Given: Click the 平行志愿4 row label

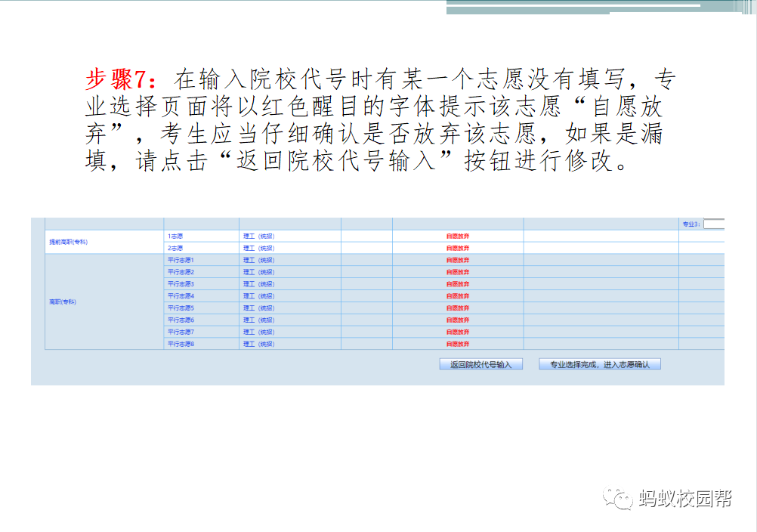Looking at the screenshot, I should tap(181, 296).
